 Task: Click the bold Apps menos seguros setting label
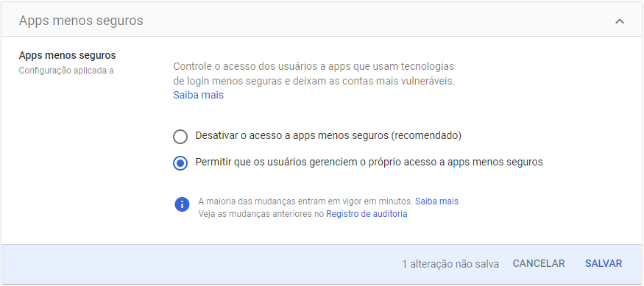[68, 55]
